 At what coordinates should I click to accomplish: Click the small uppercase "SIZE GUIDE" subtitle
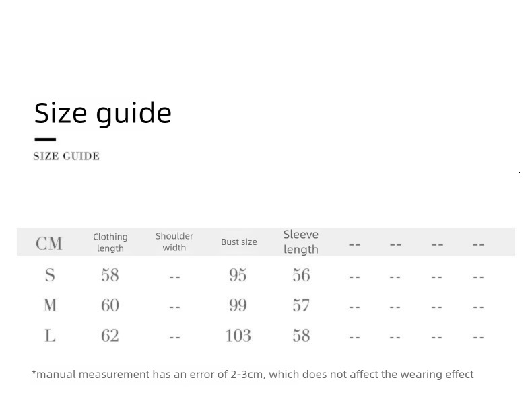coord(67,157)
